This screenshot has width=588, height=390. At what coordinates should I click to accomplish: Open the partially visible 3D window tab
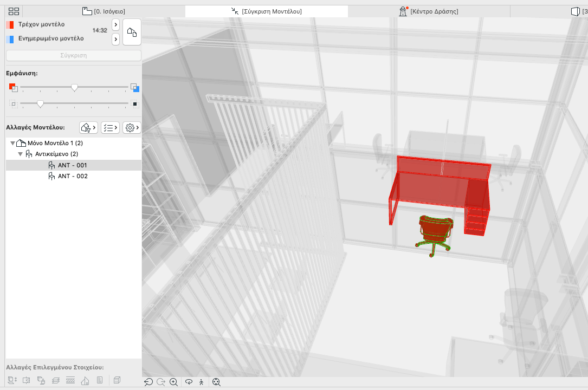click(580, 11)
